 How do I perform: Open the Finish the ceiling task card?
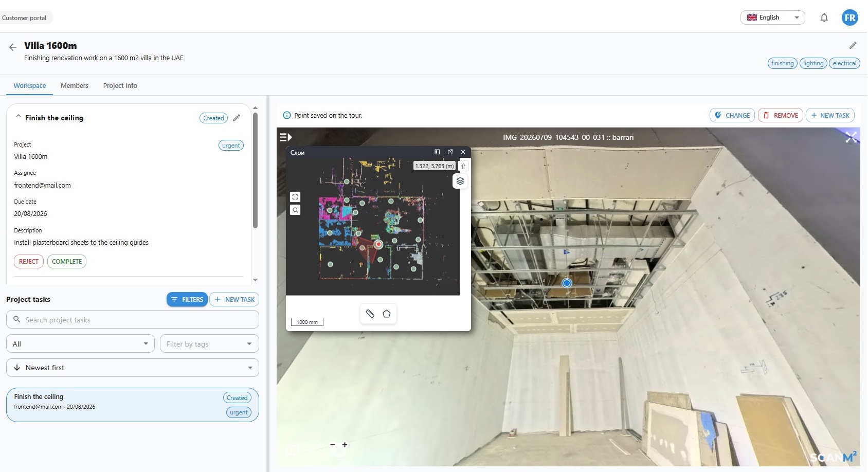pyautogui.click(x=132, y=405)
